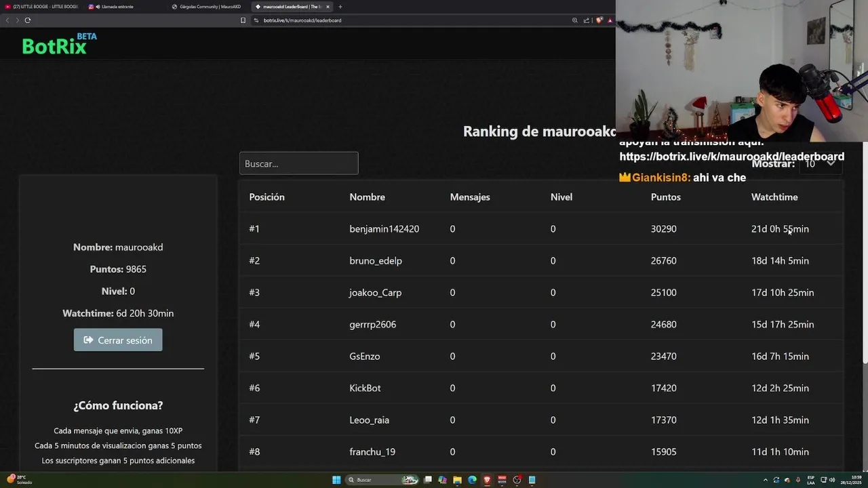Click the Windows taskbar Buscar search box
This screenshot has height=488, width=868.
[x=383, y=480]
